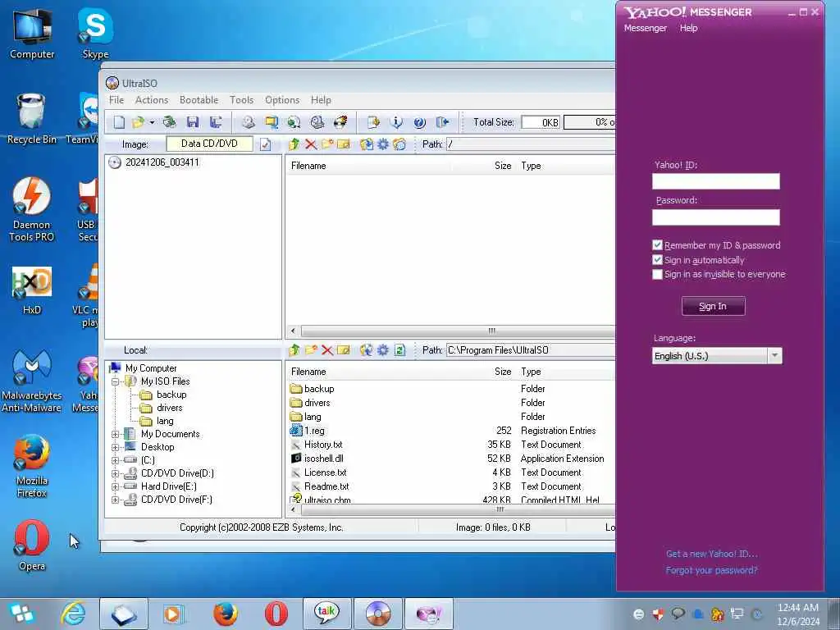Click the Malwarebytes Anti-Malware desktop icon
The height and width of the screenshot is (630, 840).
(32, 381)
